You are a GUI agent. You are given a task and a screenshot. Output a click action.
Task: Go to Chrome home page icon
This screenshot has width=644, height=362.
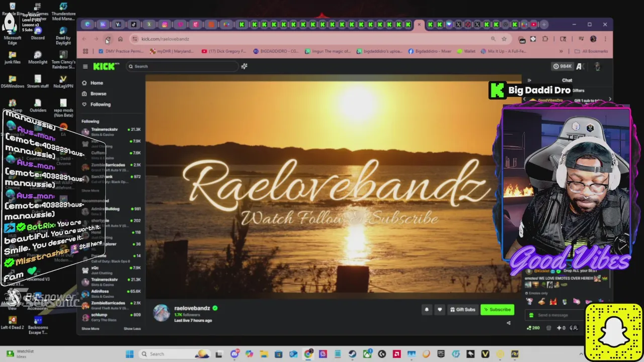point(120,39)
